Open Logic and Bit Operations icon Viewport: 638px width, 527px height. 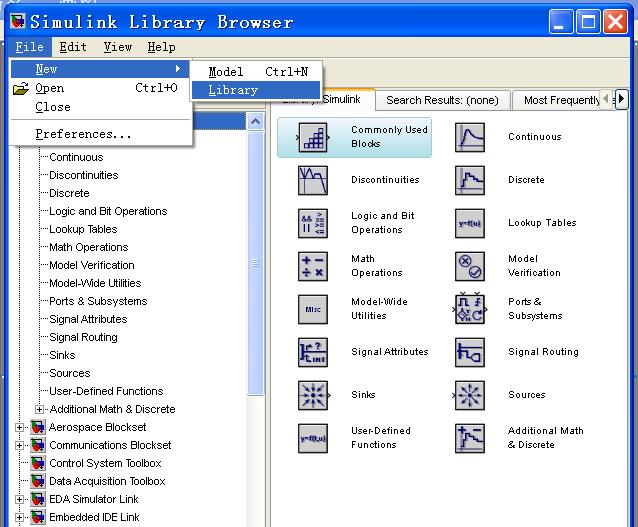pos(312,223)
